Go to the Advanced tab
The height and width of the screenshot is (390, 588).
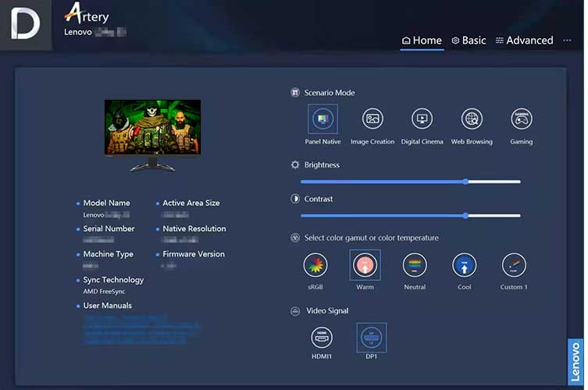[x=524, y=41]
